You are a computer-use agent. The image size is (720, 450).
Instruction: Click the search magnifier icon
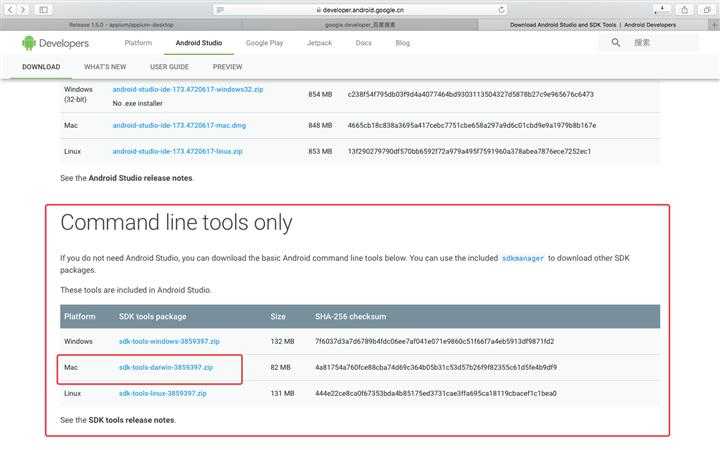coord(616,43)
